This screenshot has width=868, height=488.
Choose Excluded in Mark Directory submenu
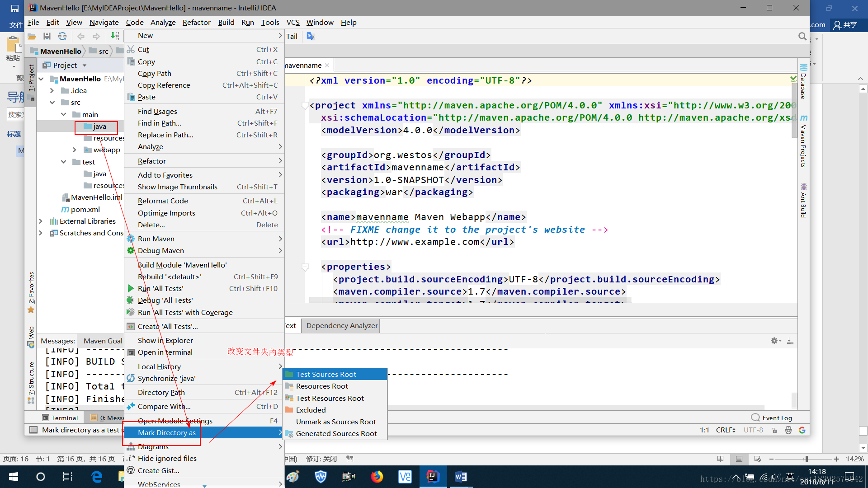[335, 410]
